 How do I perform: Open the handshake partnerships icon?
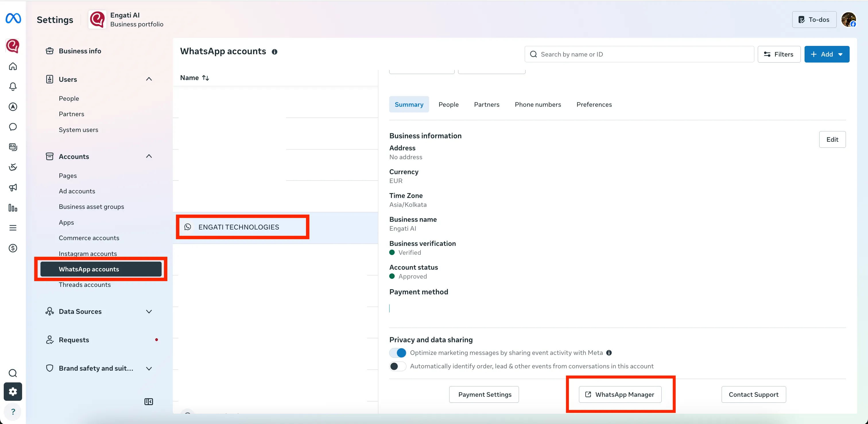click(13, 167)
